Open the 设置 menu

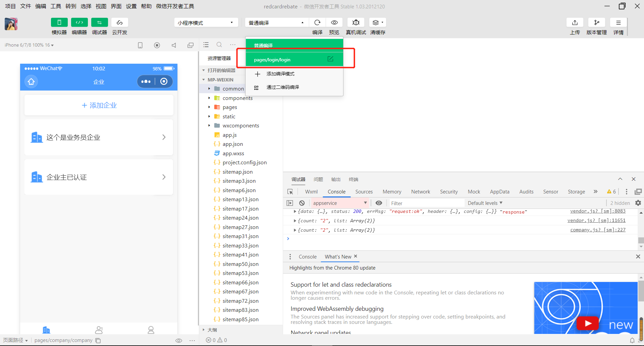point(131,6)
